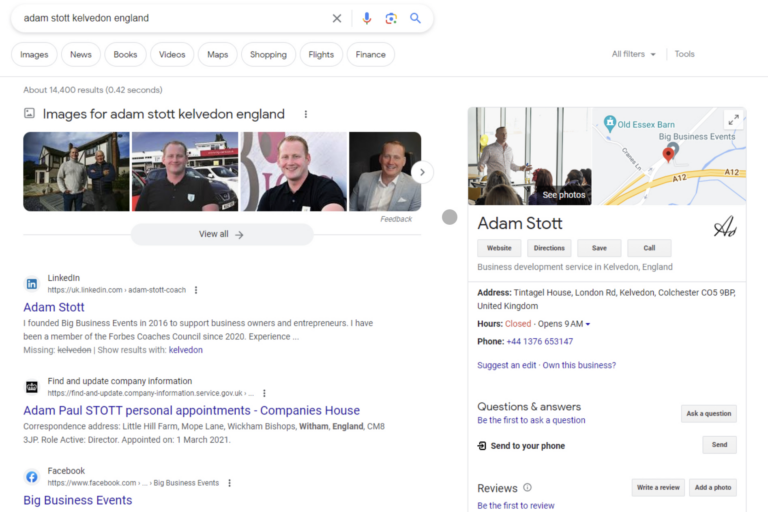Screen dimensions: 768x512
Task: Click the Call button in the business panel
Action: (x=649, y=248)
